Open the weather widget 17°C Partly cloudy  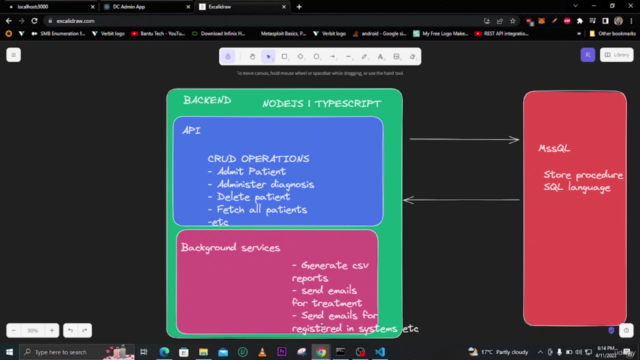click(x=498, y=352)
